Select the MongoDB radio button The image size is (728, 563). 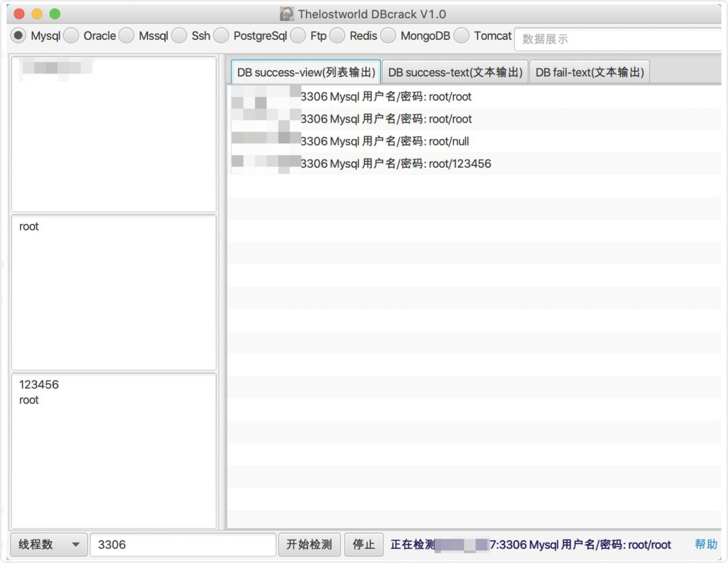[x=388, y=36]
